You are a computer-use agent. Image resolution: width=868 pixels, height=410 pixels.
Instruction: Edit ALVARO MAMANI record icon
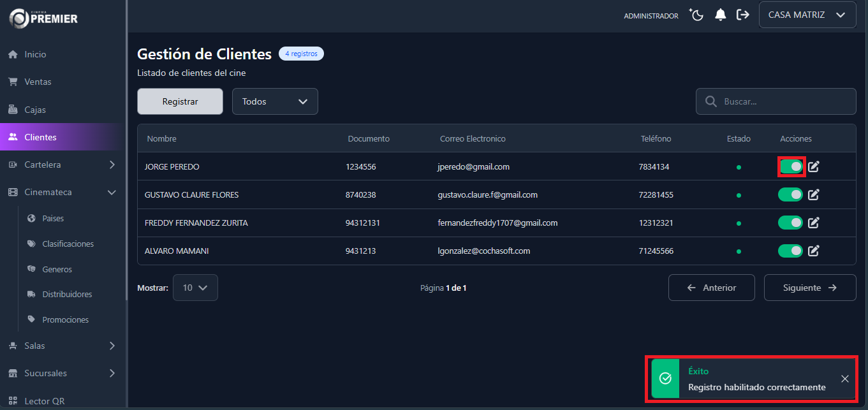(x=814, y=251)
